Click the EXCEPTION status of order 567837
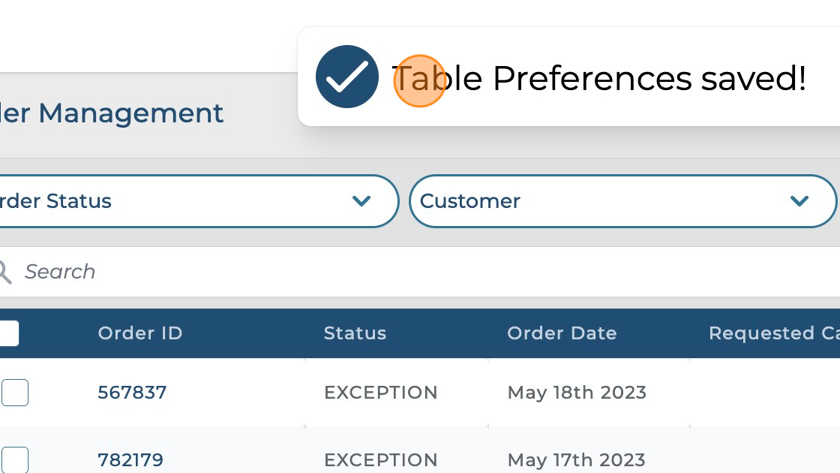This screenshot has height=473, width=840. pyautogui.click(x=381, y=392)
